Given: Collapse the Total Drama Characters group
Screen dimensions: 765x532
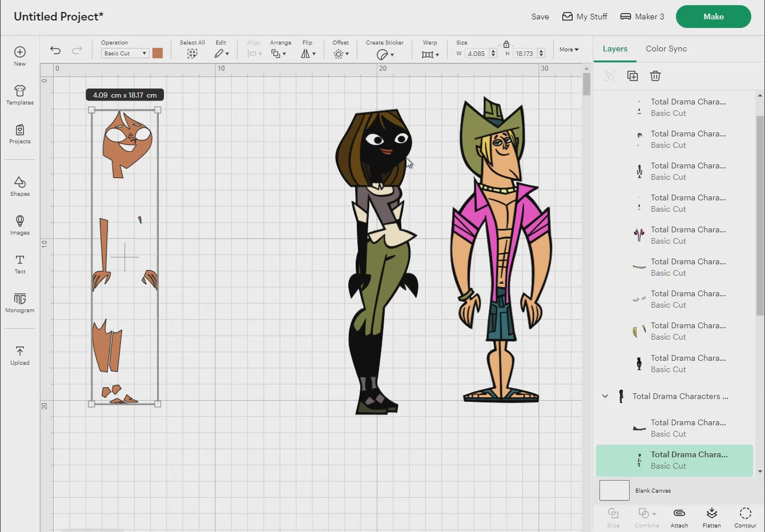Looking at the screenshot, I should pyautogui.click(x=605, y=396).
